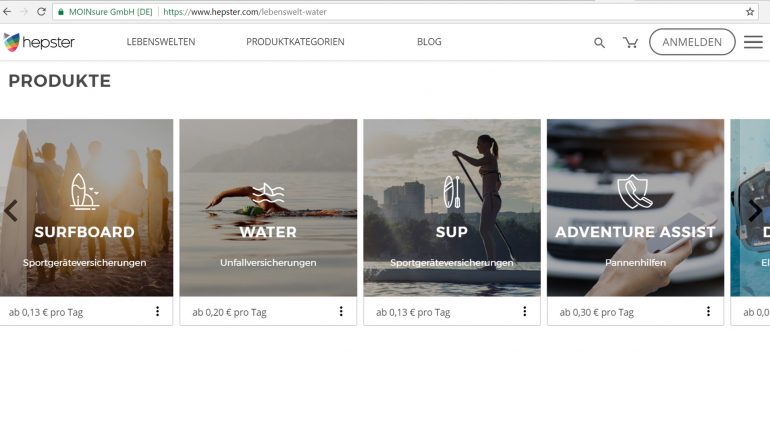Open the Produktkategorien menu
The height and width of the screenshot is (433, 770).
(x=295, y=42)
